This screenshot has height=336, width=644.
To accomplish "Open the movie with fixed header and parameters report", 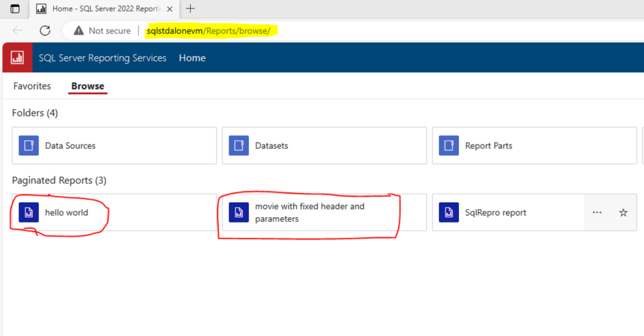I will click(325, 212).
